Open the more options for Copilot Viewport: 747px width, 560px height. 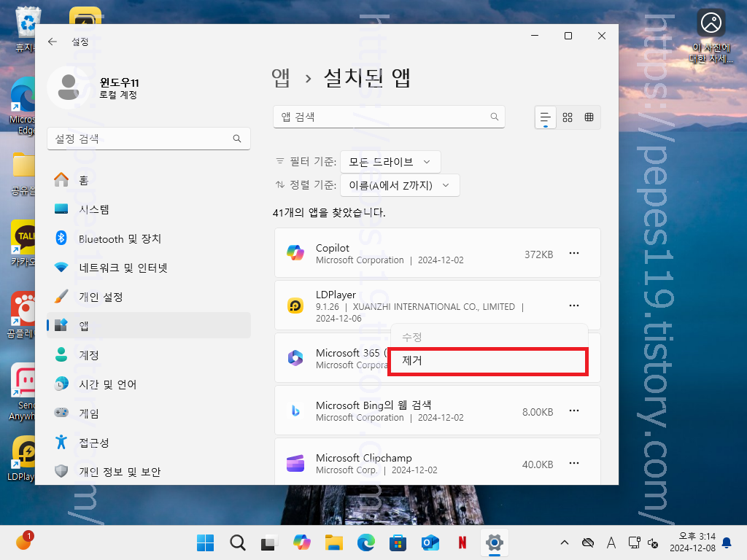click(574, 253)
